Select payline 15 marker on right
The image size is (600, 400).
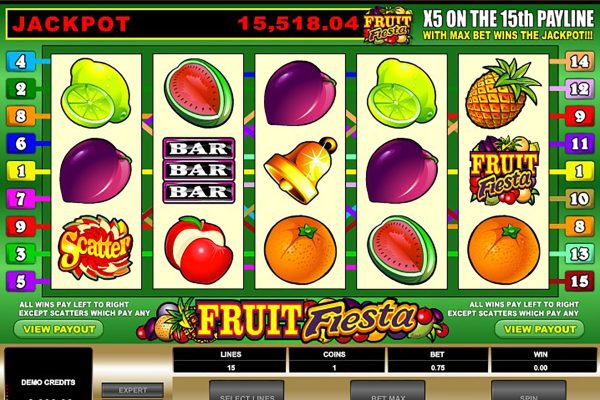click(x=579, y=281)
